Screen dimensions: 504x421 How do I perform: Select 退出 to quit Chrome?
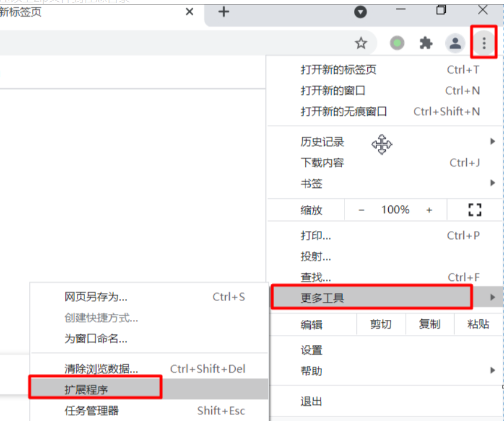click(385, 401)
